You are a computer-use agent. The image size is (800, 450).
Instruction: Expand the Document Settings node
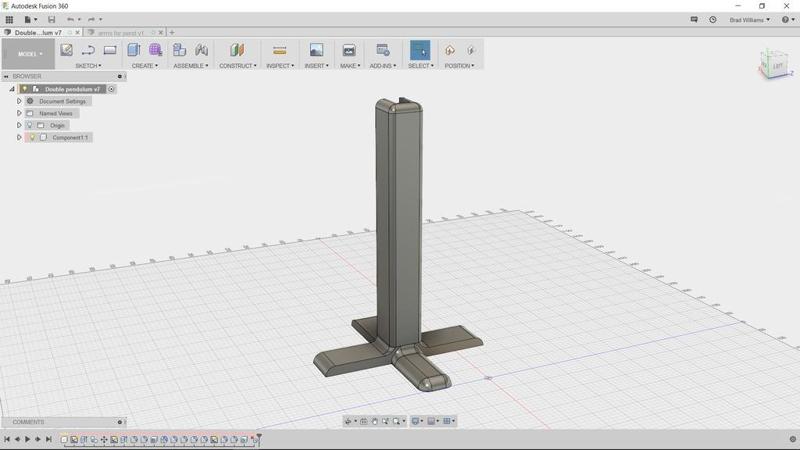click(x=19, y=101)
